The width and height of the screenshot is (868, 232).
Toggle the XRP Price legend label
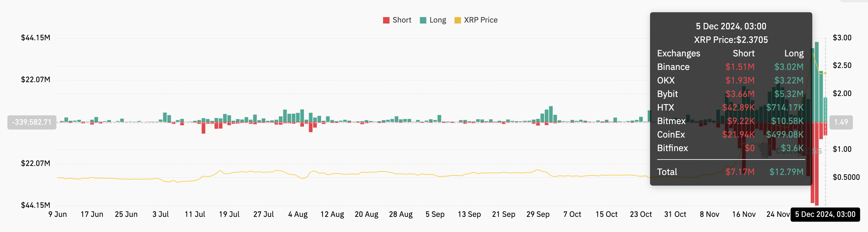480,20
